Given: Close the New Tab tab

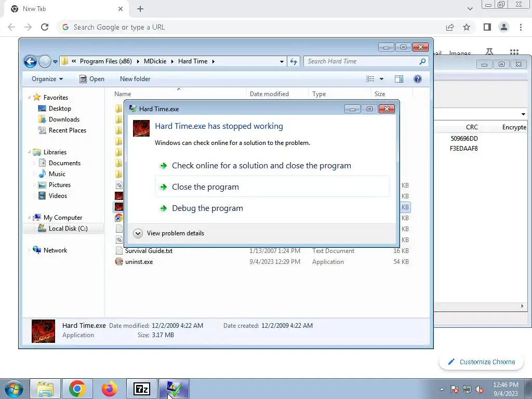Looking at the screenshot, I should coord(121,9).
